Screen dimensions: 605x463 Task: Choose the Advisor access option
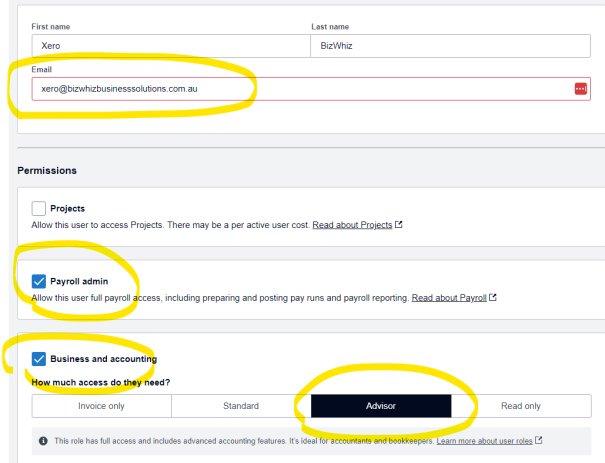coord(381,406)
